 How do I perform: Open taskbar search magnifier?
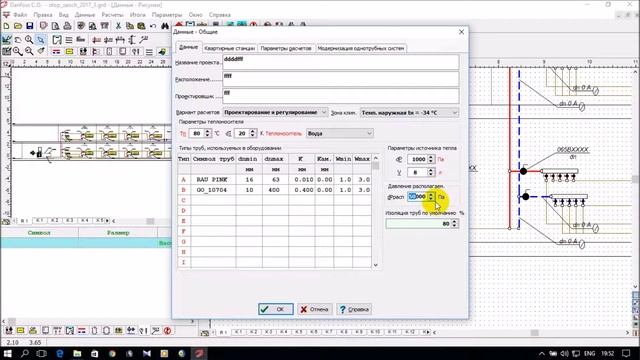pyautogui.click(x=24, y=353)
